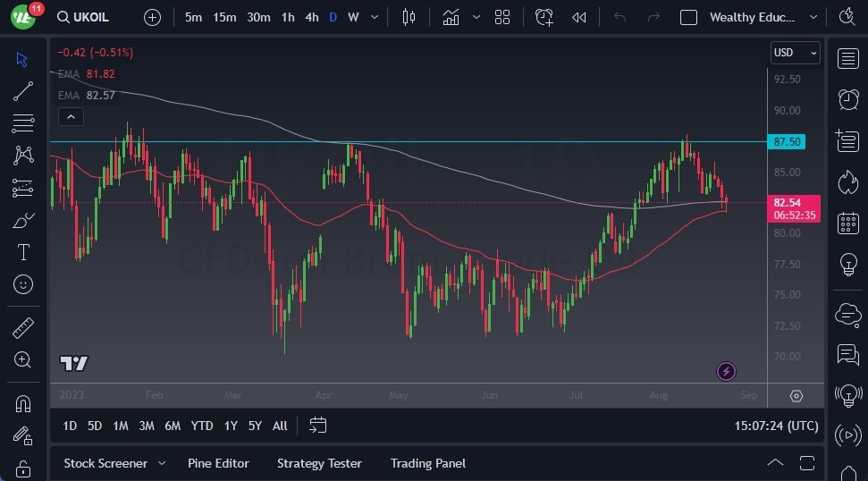
Task: Select the trend line drawing tool
Action: (23, 91)
